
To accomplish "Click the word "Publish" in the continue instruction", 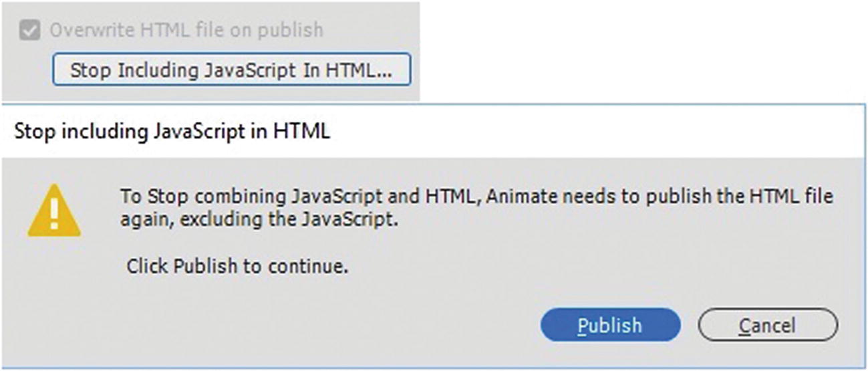I will [x=205, y=267].
